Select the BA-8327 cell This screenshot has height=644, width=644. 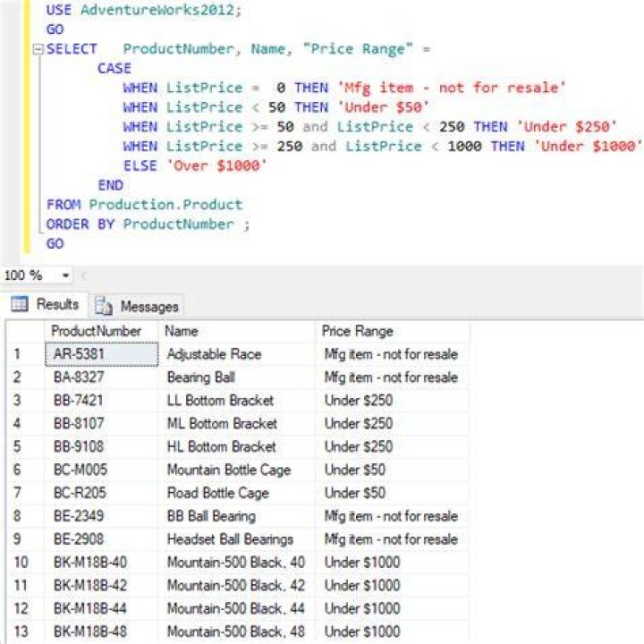(101, 377)
